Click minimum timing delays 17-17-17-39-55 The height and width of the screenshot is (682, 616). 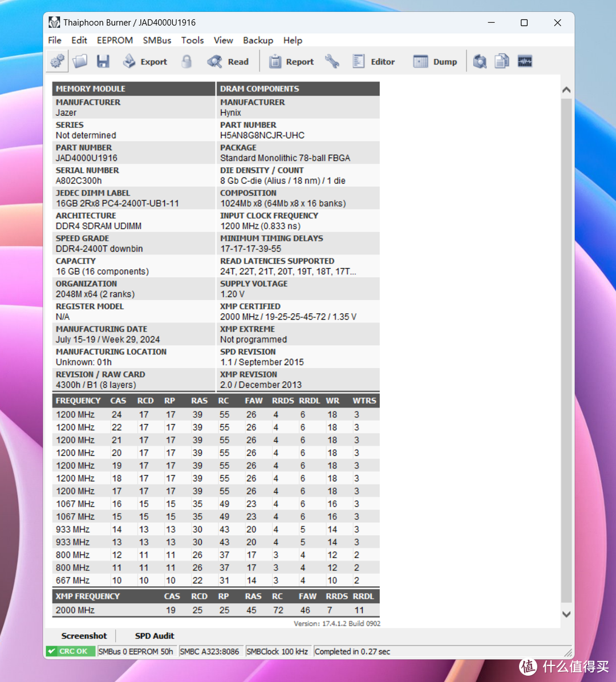[251, 248]
